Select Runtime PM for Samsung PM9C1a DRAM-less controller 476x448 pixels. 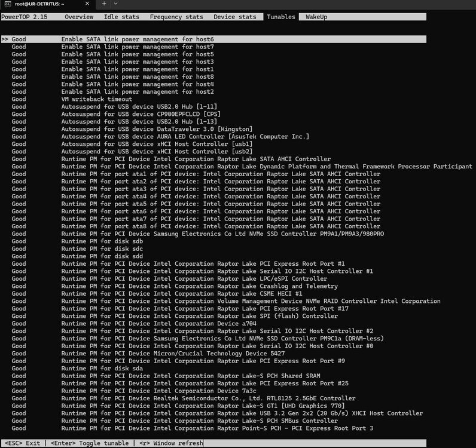click(197, 339)
